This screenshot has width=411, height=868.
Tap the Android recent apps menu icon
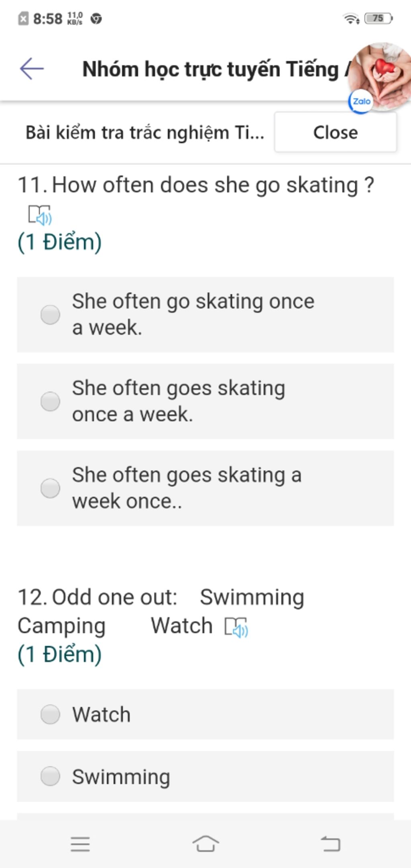point(80,844)
